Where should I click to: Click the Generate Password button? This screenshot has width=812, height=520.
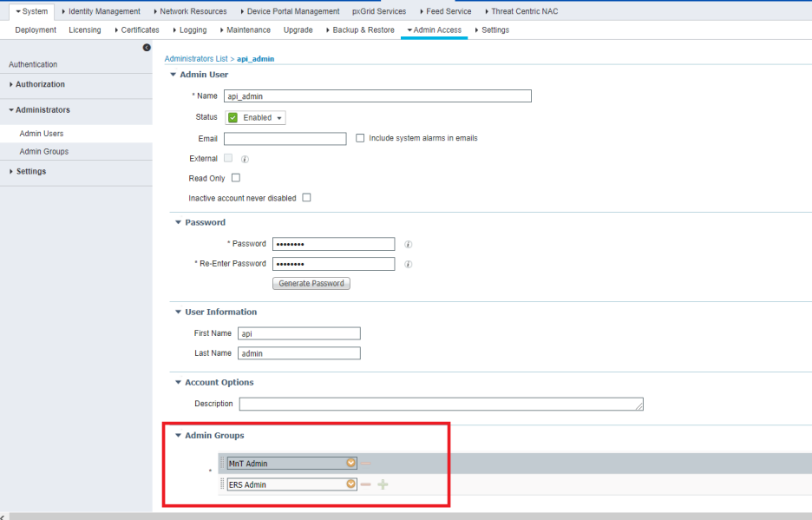(311, 283)
